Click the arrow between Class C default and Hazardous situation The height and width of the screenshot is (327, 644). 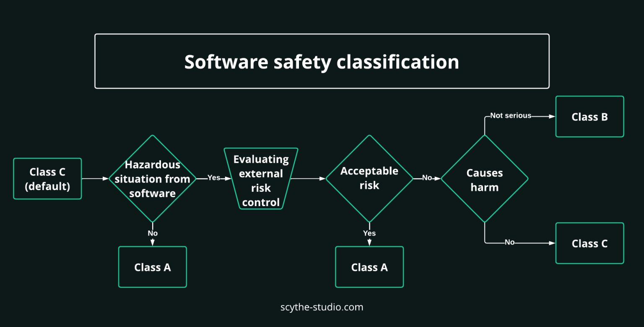(95, 178)
